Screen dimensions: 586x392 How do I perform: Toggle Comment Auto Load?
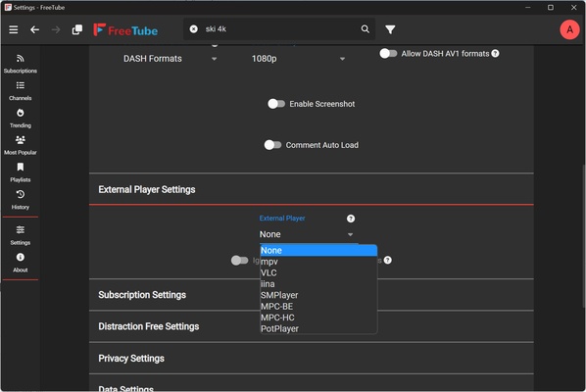[x=272, y=145]
